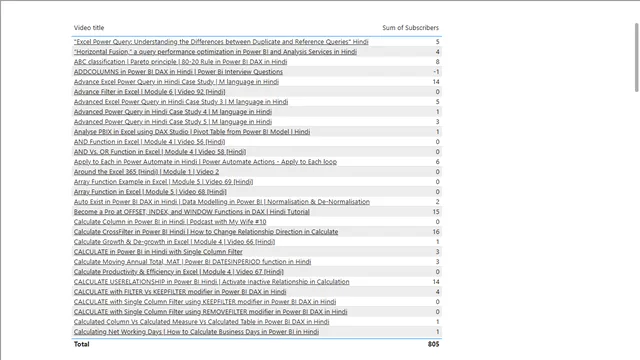The width and height of the screenshot is (640, 360).
Task: Click the 'Video title' column header
Action: pyautogui.click(x=89, y=28)
